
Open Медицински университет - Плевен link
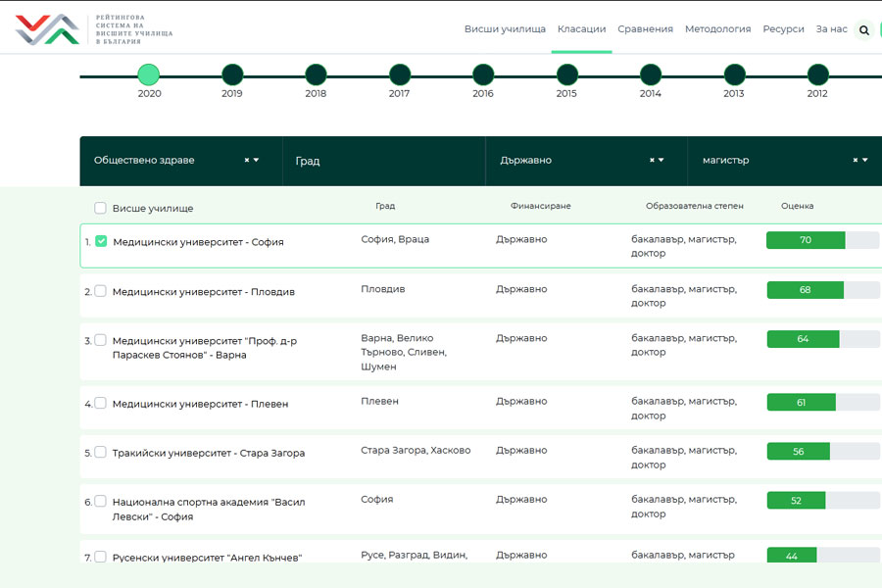pos(200,404)
